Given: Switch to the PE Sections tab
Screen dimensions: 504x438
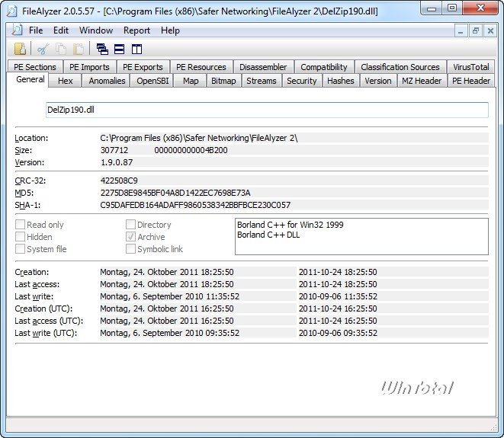Looking at the screenshot, I should (x=35, y=67).
